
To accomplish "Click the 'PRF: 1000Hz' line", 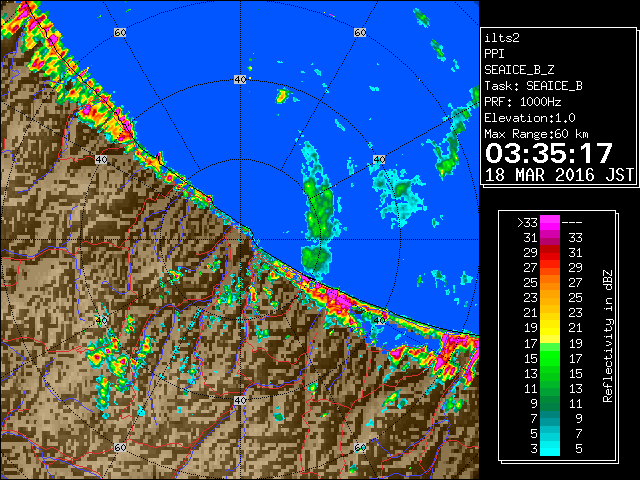I will click(x=523, y=102).
